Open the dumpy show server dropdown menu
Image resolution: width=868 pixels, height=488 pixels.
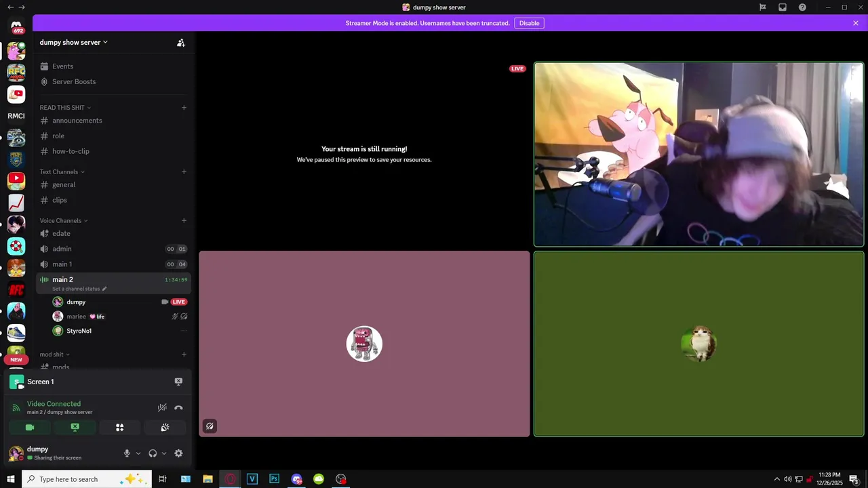pyautogui.click(x=74, y=42)
